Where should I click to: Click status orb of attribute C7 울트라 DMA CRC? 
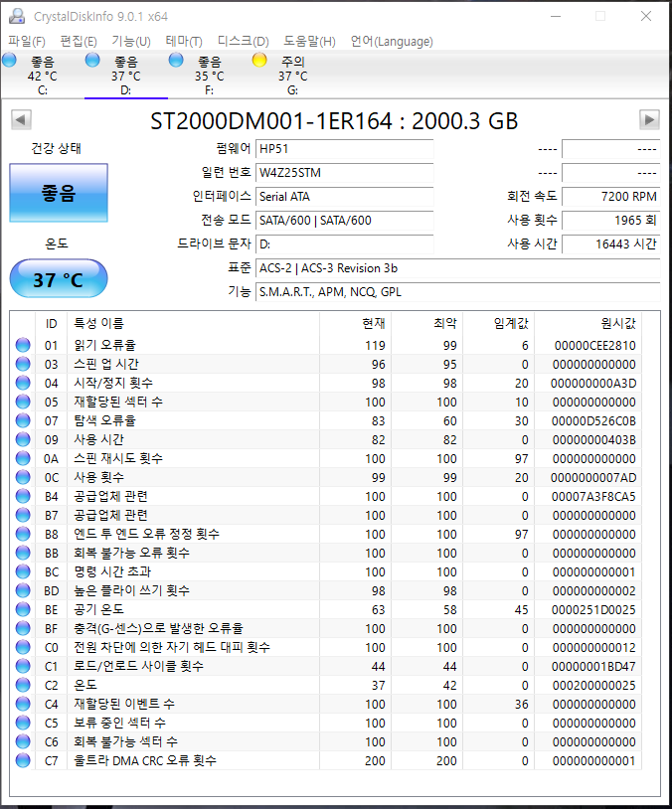pyautogui.click(x=23, y=760)
